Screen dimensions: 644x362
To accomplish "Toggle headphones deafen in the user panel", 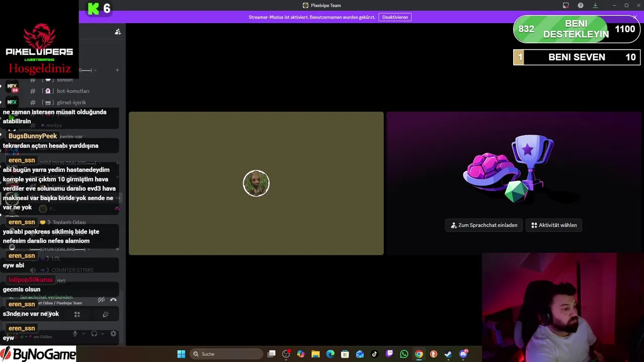I will 94,333.
